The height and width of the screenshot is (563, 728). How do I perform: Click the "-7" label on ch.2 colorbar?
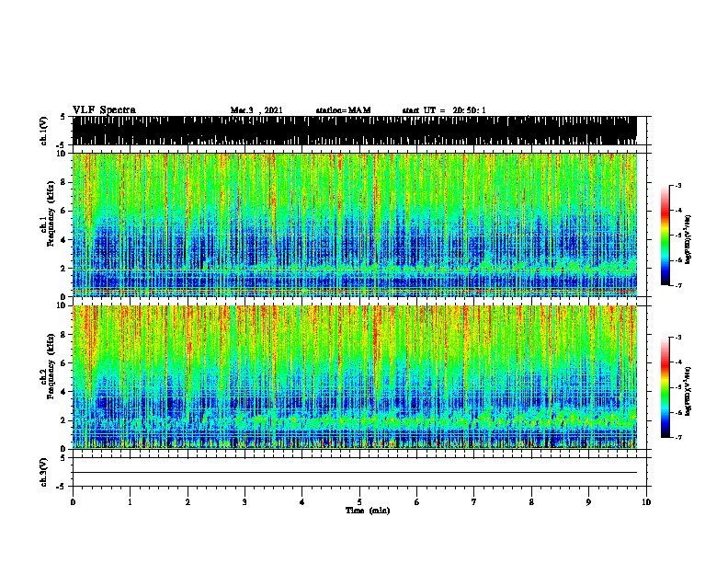677,437
